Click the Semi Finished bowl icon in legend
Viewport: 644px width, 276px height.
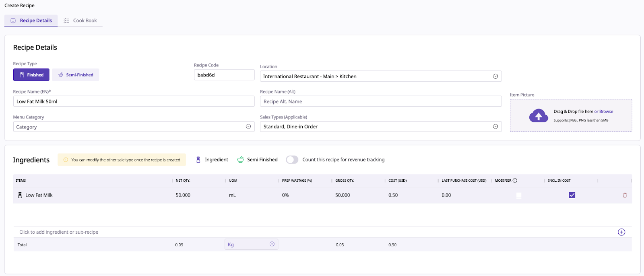coord(240,160)
